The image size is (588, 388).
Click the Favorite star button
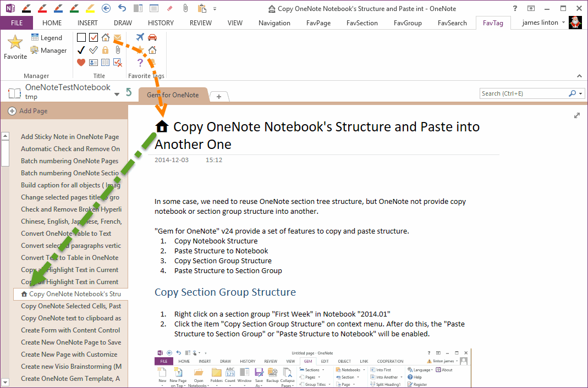[15, 47]
